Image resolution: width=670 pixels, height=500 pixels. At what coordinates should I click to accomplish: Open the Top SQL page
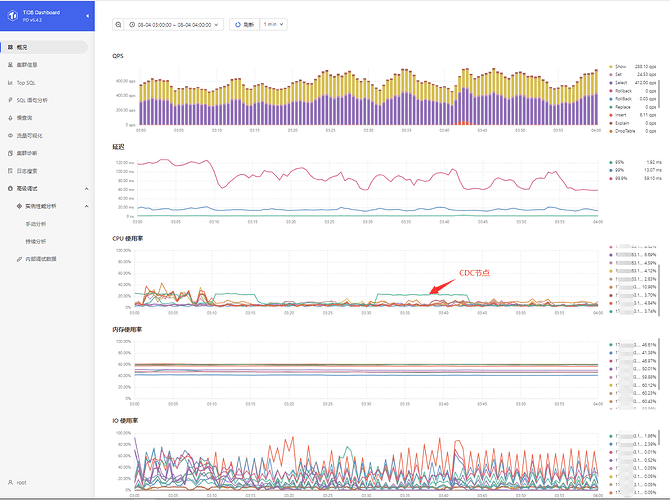(26, 82)
